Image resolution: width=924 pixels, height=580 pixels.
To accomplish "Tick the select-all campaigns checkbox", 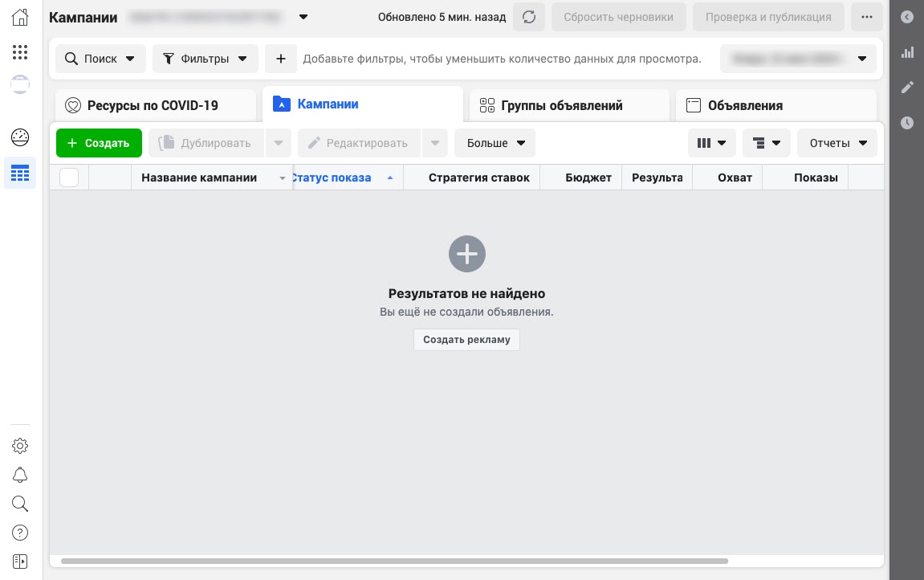I will [69, 178].
